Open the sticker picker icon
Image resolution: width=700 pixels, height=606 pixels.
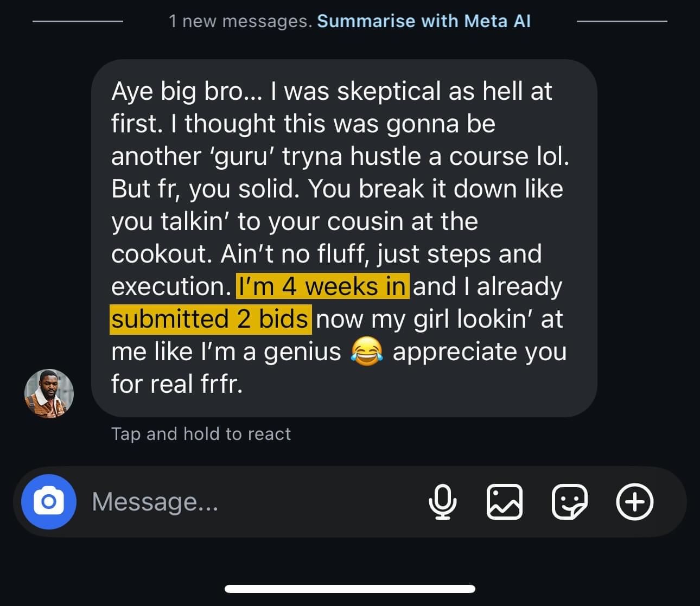[569, 502]
